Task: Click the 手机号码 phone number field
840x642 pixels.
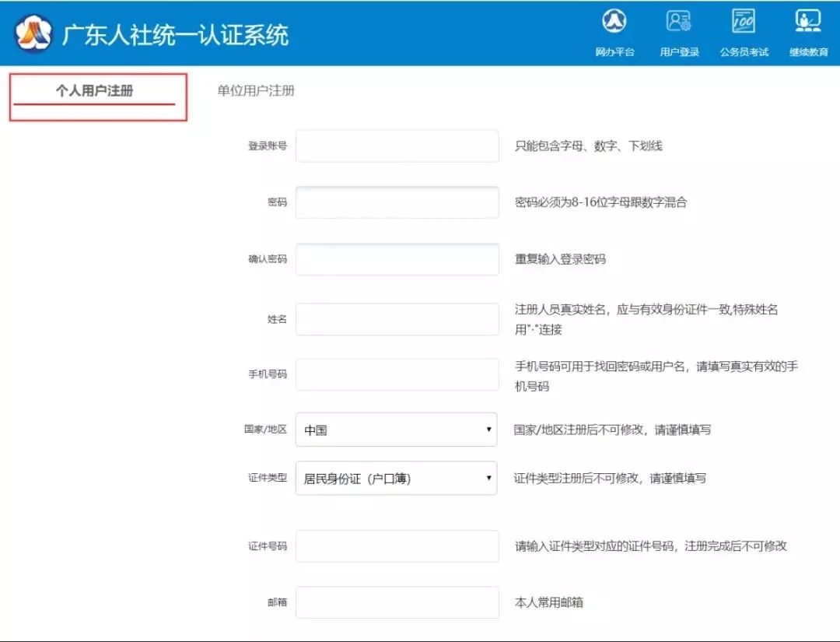Action: click(x=397, y=374)
